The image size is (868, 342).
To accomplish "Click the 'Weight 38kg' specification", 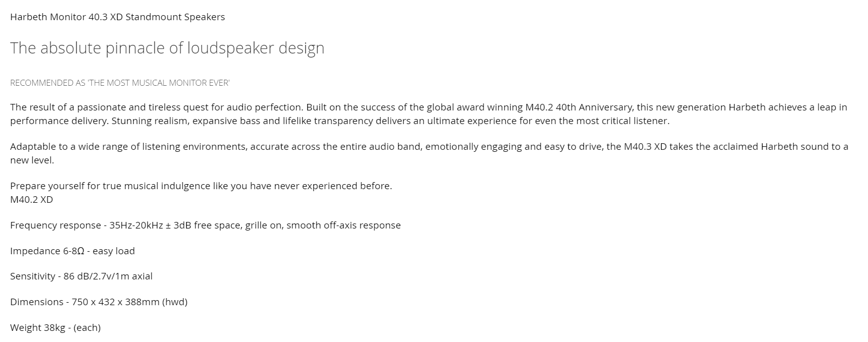I will pyautogui.click(x=37, y=328).
